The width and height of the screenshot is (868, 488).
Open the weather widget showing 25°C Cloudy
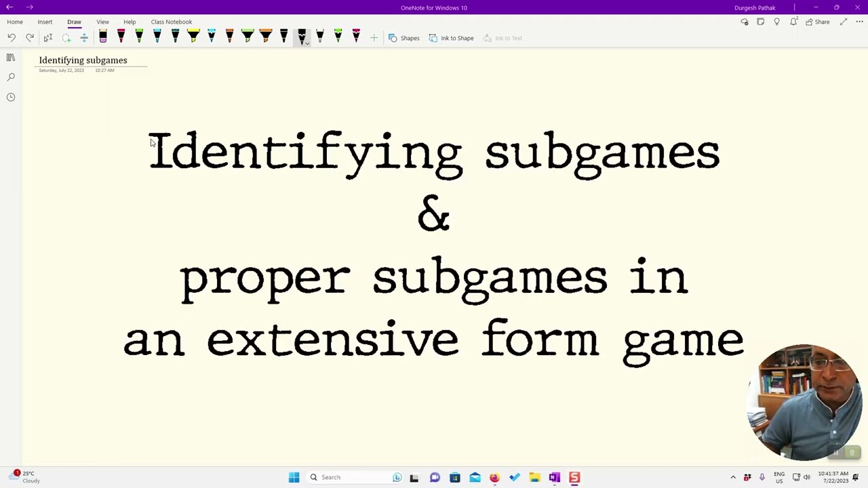click(x=23, y=477)
